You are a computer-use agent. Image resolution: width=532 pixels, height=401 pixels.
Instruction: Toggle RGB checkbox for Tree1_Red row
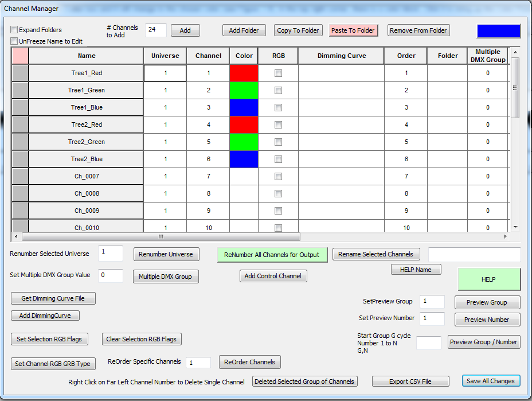(x=278, y=73)
